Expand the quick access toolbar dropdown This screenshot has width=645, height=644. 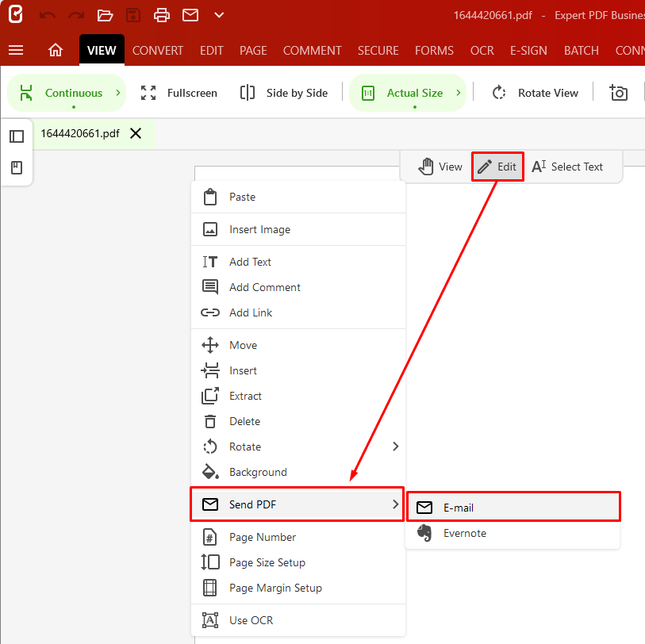click(x=219, y=15)
